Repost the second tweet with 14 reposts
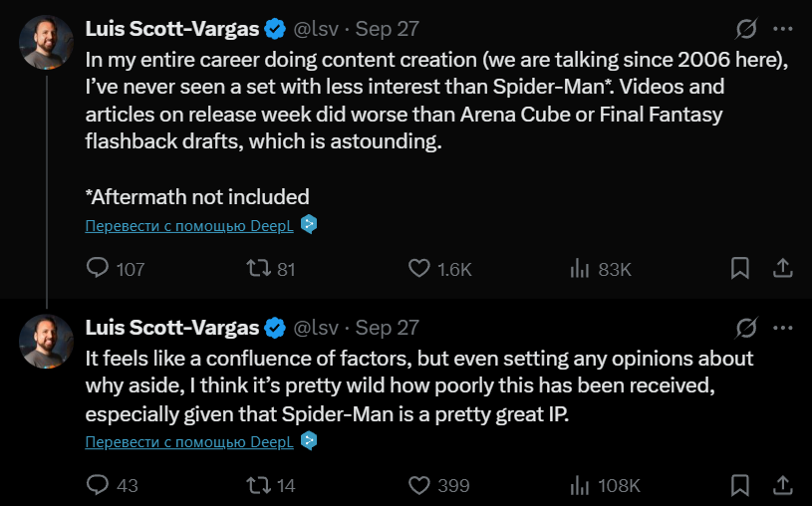 point(259,485)
